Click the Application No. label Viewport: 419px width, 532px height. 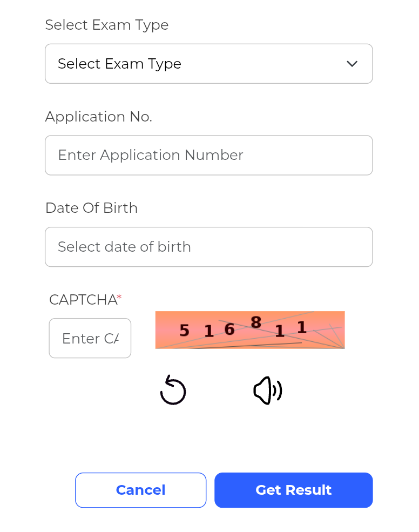pyautogui.click(x=99, y=117)
